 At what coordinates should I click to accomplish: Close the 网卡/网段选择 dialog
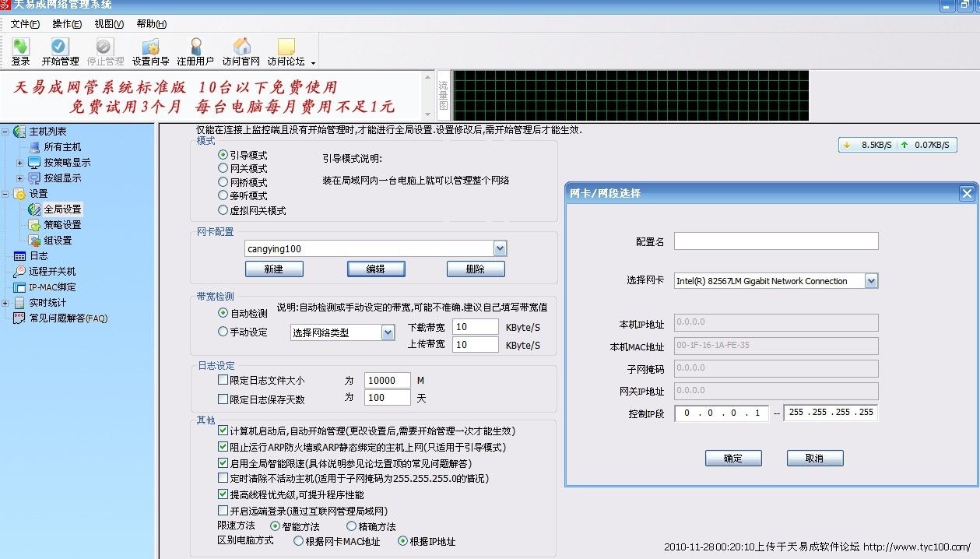[x=966, y=193]
